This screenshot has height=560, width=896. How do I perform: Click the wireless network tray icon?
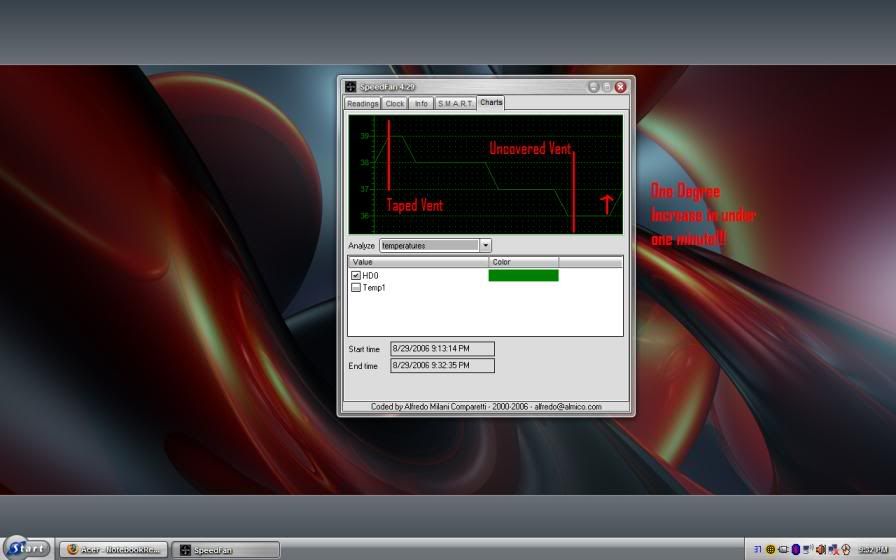[x=808, y=549]
